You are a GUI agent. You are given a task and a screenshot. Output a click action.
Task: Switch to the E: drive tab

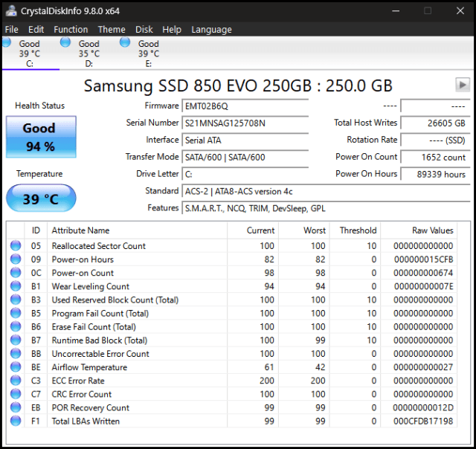(149, 54)
